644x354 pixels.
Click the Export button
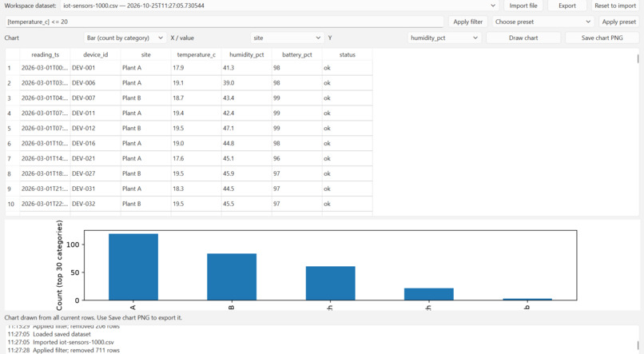[566, 6]
